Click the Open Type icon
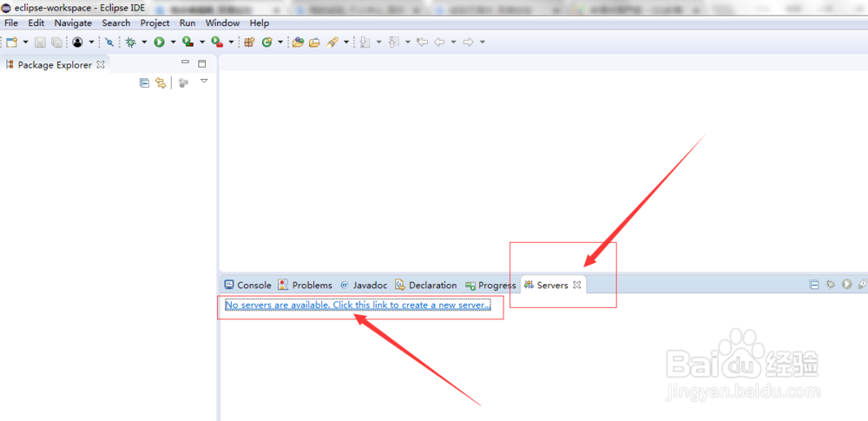The image size is (868, 421). tap(299, 42)
